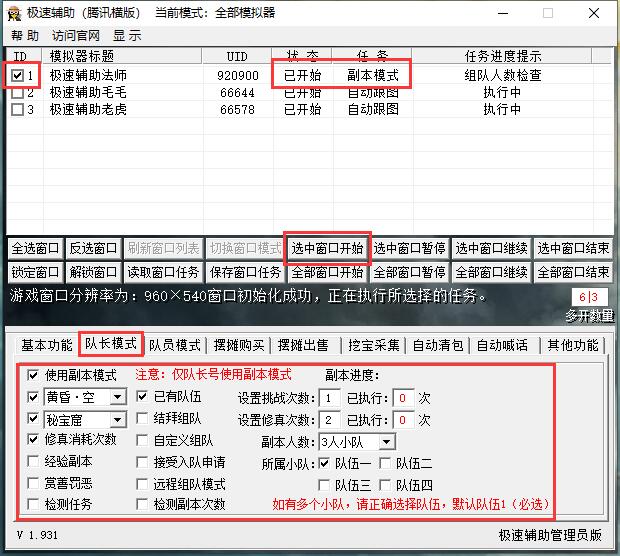Enable the 赏善罚恶 checkbox

[x=33, y=483]
